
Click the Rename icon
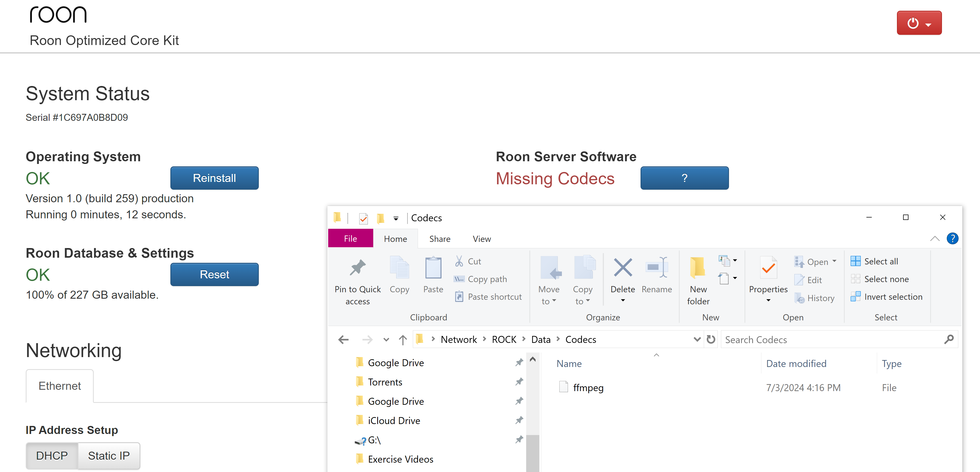pos(656,267)
